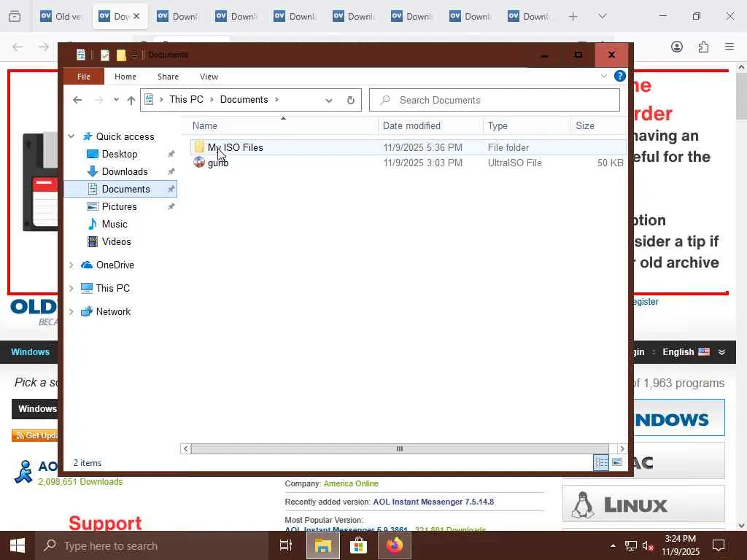Sort by Date modified column header

click(411, 125)
